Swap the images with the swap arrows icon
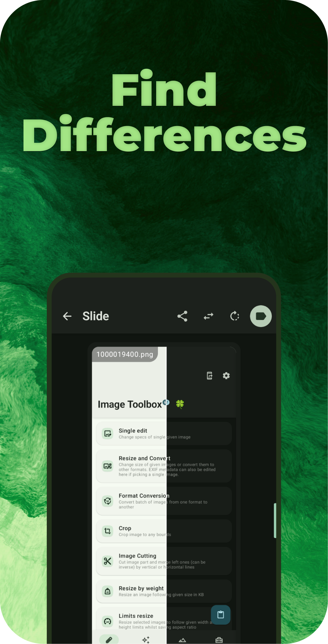The height and width of the screenshot is (644, 328). [x=209, y=316]
